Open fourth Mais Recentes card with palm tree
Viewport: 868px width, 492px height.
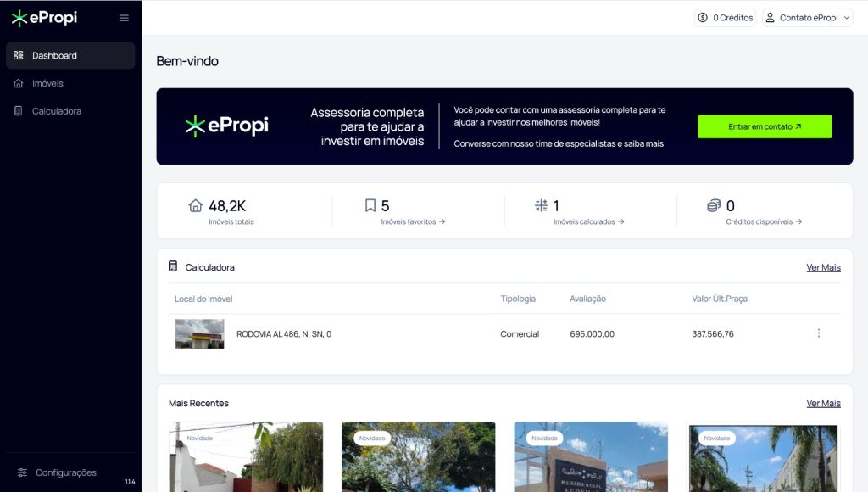tap(764, 457)
